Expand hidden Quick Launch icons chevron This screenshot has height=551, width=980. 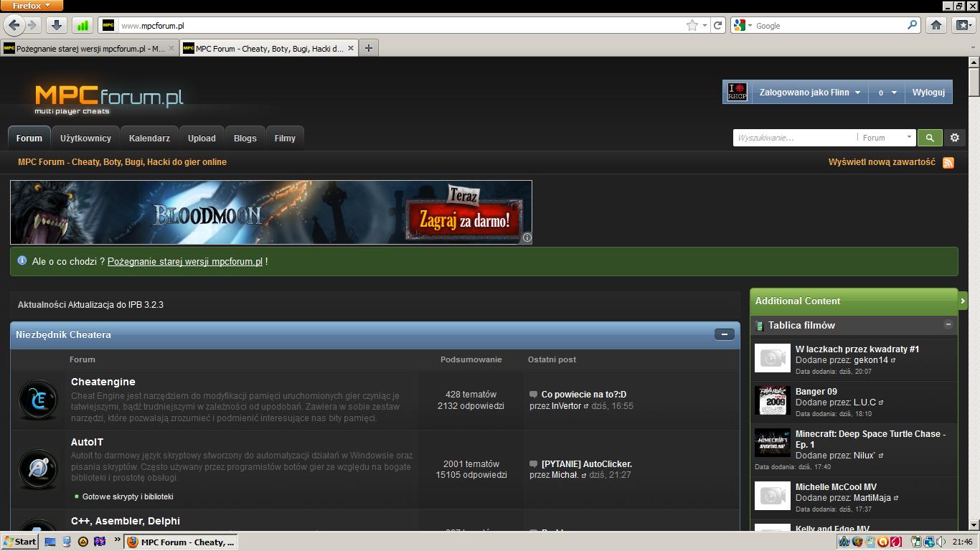pos(117,540)
